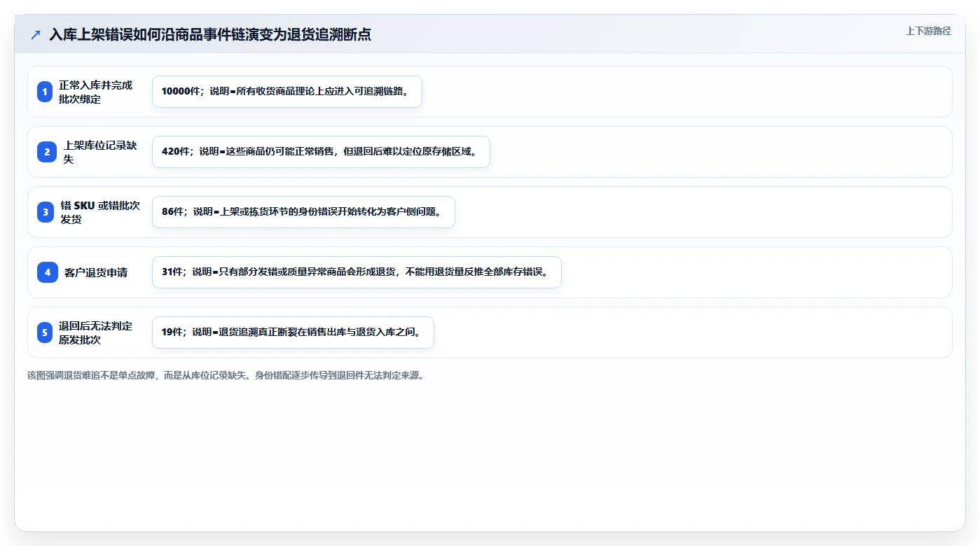Open the 19件 description box
The image size is (980, 546).
pos(293,332)
